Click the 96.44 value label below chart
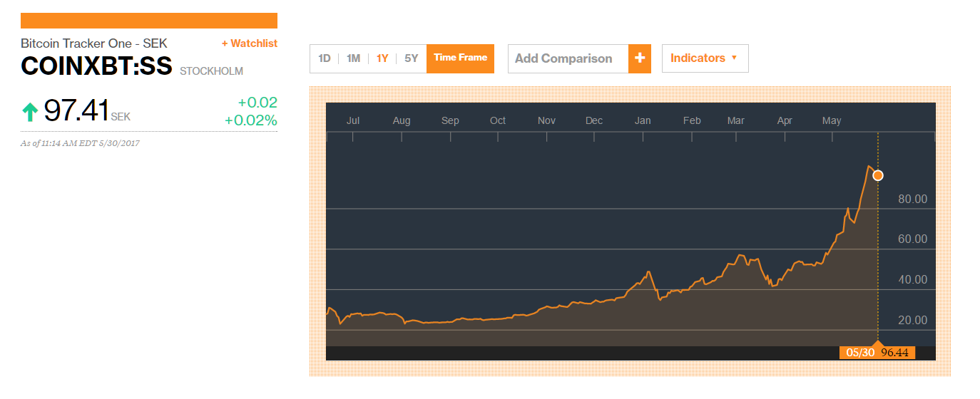The image size is (980, 399). [894, 353]
